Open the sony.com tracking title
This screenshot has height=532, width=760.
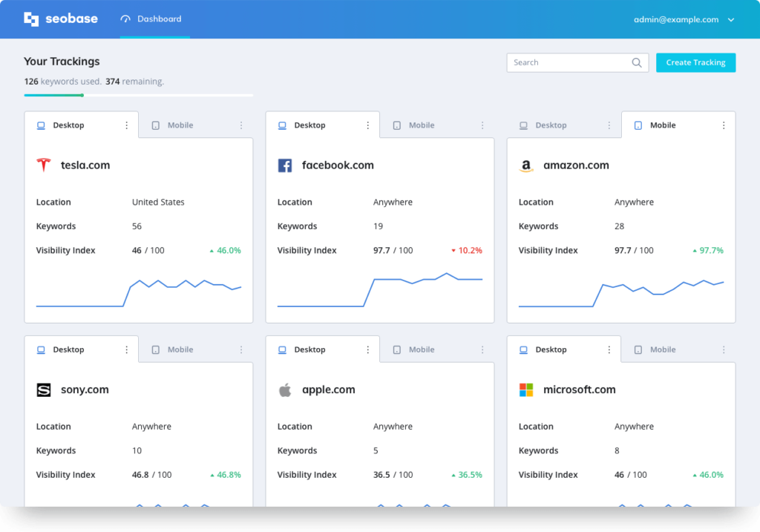pos(85,390)
